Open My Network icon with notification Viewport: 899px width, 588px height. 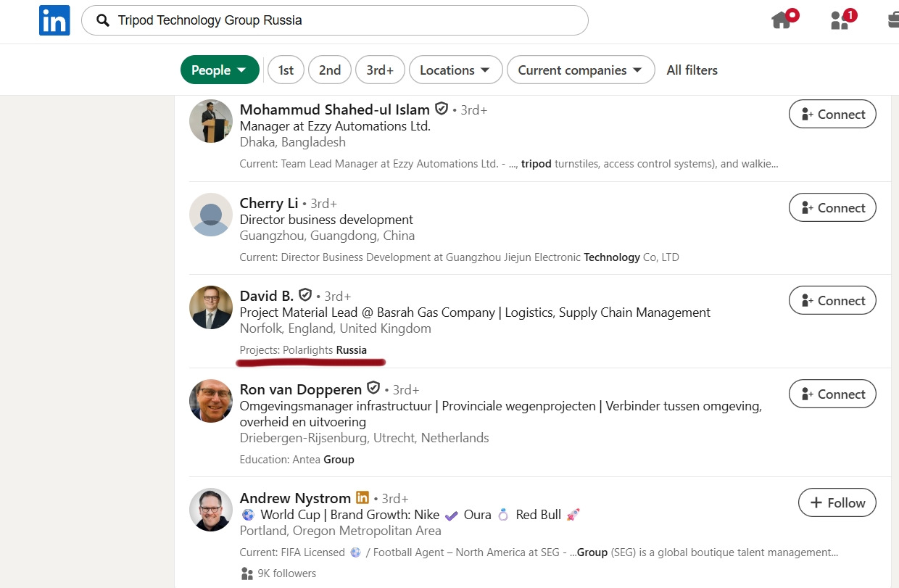tap(840, 20)
